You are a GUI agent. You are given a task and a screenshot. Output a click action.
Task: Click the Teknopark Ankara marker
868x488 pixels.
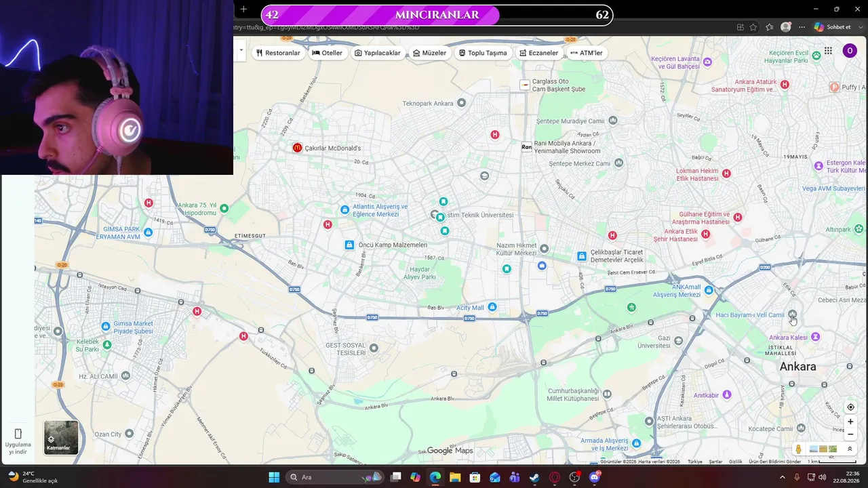click(462, 103)
